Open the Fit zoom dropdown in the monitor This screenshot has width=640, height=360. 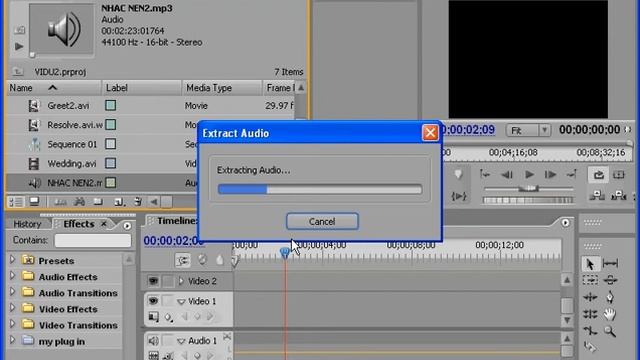click(x=528, y=130)
